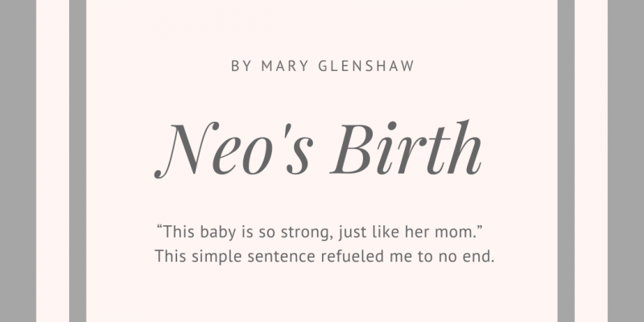Click the word "Birth" in the title

pyautogui.click(x=408, y=150)
